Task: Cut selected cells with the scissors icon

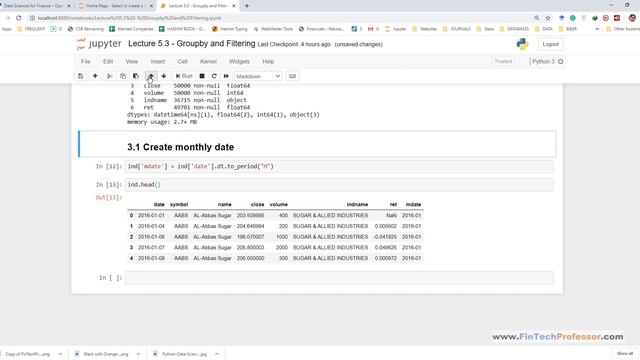Action: (x=109, y=76)
